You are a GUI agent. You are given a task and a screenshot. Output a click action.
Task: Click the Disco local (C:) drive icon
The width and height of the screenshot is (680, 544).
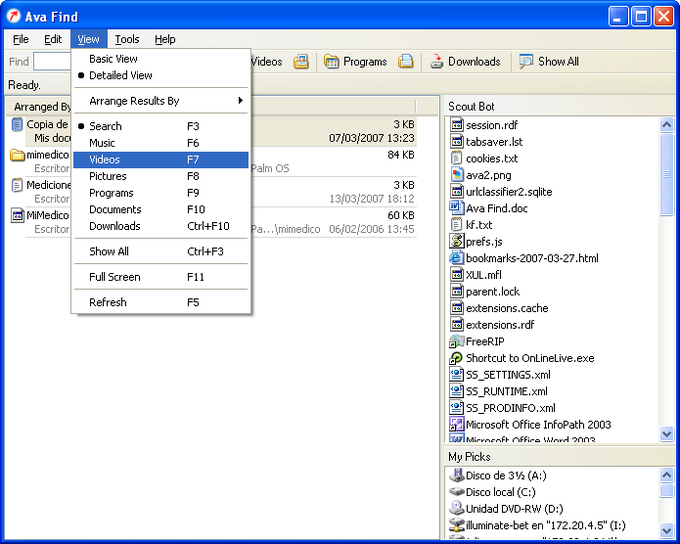(456, 492)
